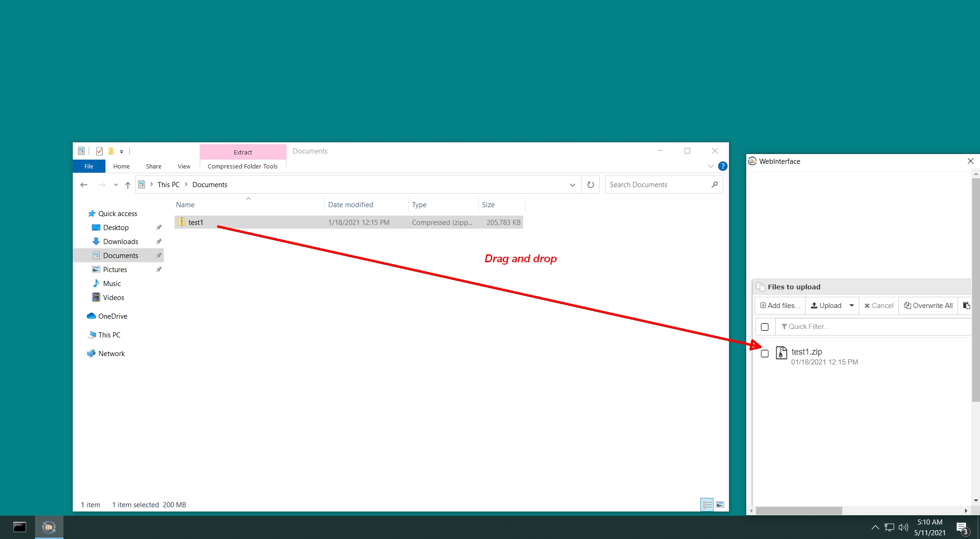Switch to the View ribbon tab
Image resolution: width=980 pixels, height=539 pixels.
click(x=184, y=166)
